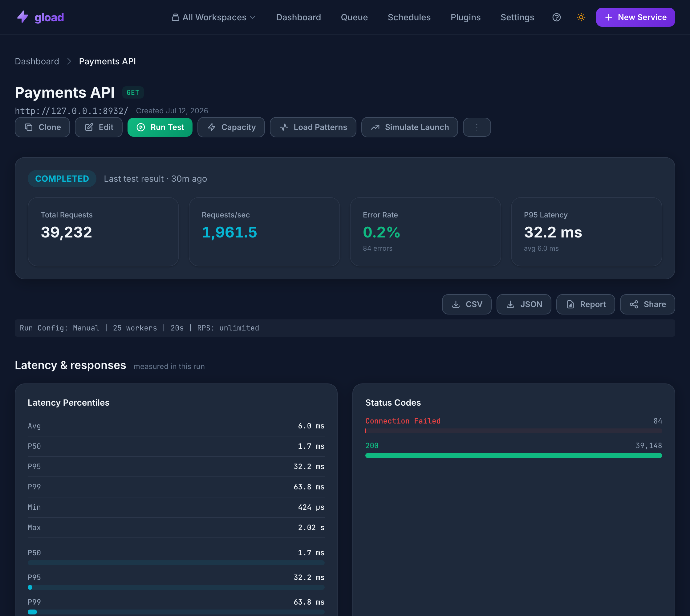Click the Connection Failed status row label
Viewport: 690px width, 616px height.
[403, 421]
